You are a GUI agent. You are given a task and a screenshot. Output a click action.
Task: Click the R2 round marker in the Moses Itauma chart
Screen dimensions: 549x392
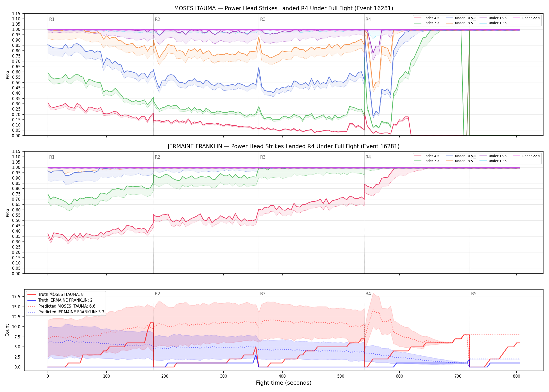pyautogui.click(x=157, y=19)
